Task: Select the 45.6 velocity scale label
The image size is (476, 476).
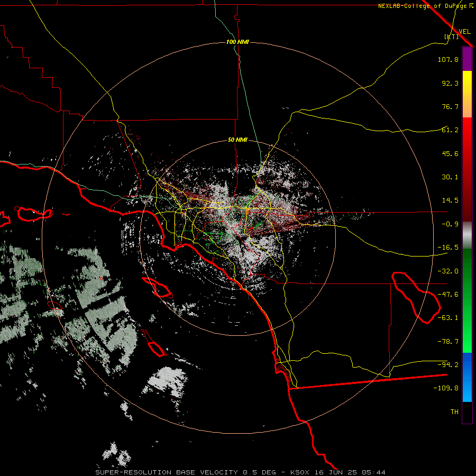Action: (x=450, y=153)
